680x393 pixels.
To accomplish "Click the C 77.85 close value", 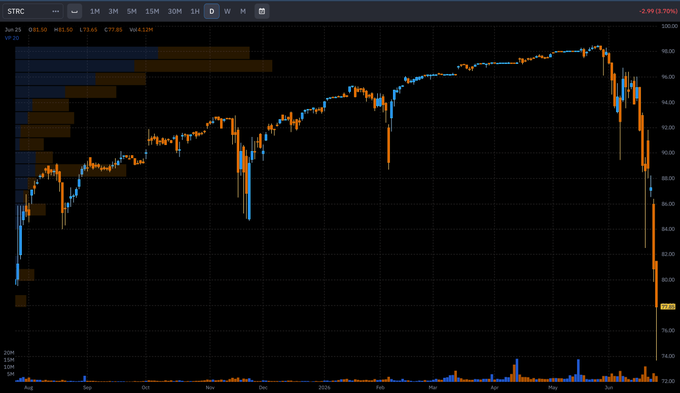I will [x=113, y=30].
